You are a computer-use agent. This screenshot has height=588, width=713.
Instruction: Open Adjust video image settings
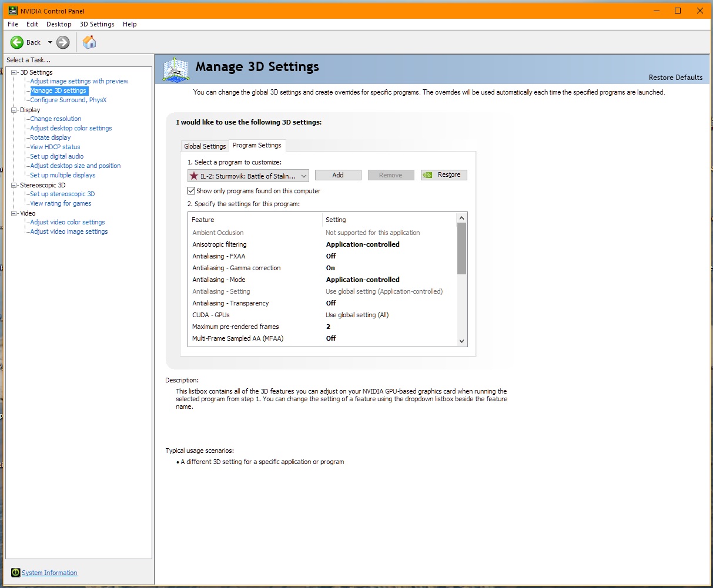coord(69,231)
